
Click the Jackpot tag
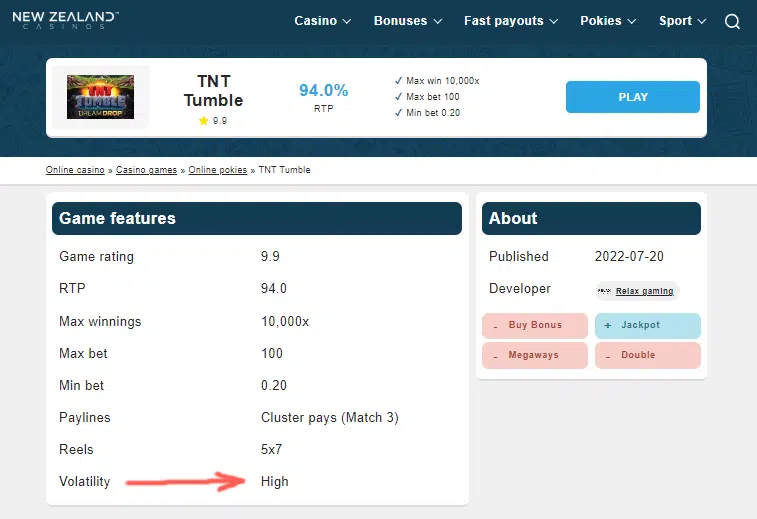(647, 325)
